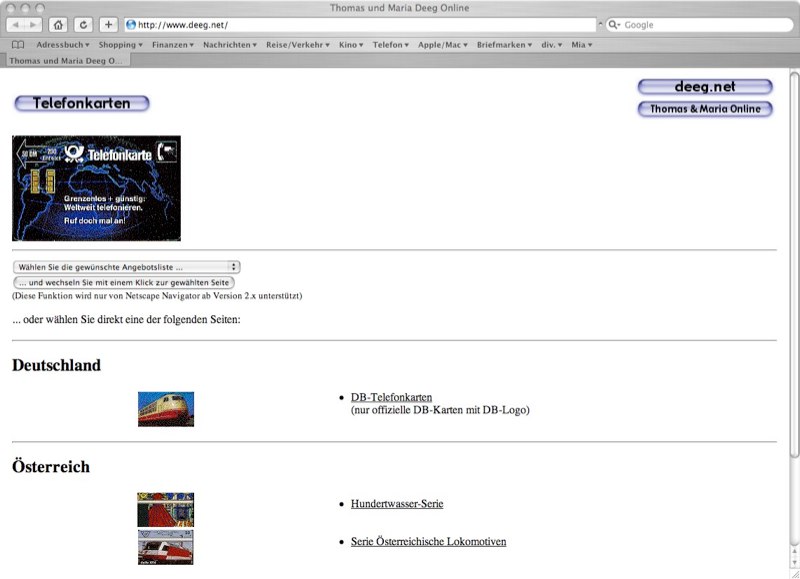Expand the Nachrichten bookmarks menu
The width and height of the screenshot is (800, 579).
(x=229, y=45)
